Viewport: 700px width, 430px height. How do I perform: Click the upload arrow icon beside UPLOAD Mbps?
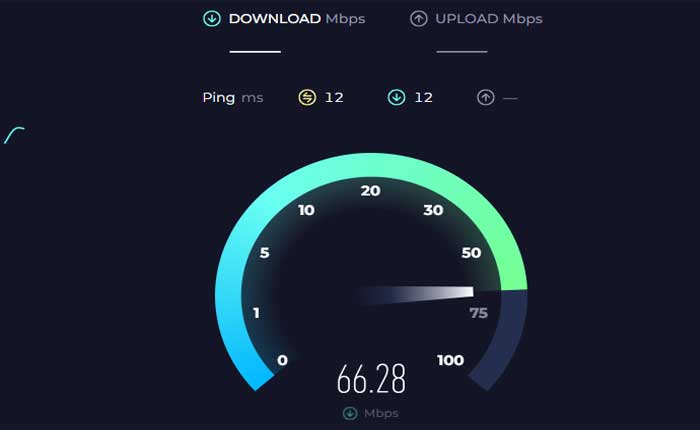coord(418,19)
